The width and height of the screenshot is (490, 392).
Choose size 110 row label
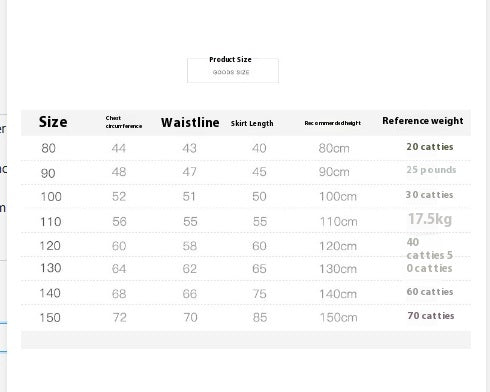pyautogui.click(x=51, y=222)
